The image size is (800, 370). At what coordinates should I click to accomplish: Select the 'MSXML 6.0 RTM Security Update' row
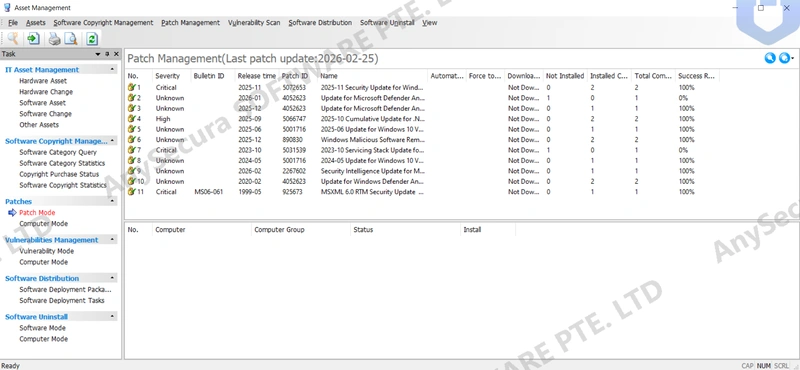pos(422,192)
